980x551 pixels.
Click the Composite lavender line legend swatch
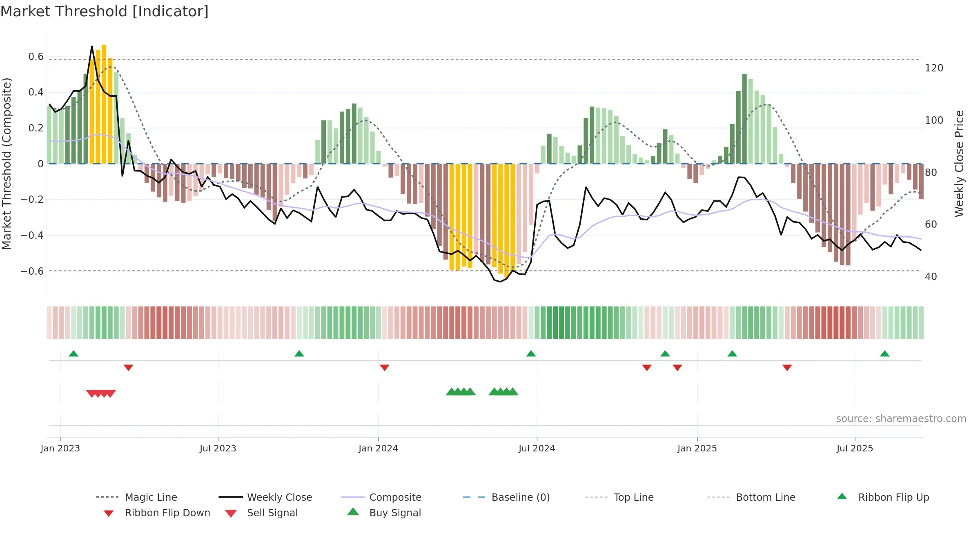point(353,497)
